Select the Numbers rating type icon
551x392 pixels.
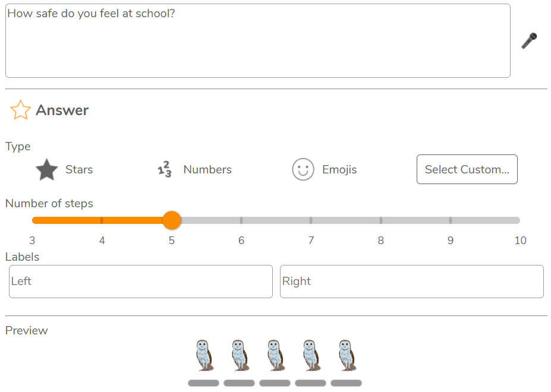click(164, 170)
